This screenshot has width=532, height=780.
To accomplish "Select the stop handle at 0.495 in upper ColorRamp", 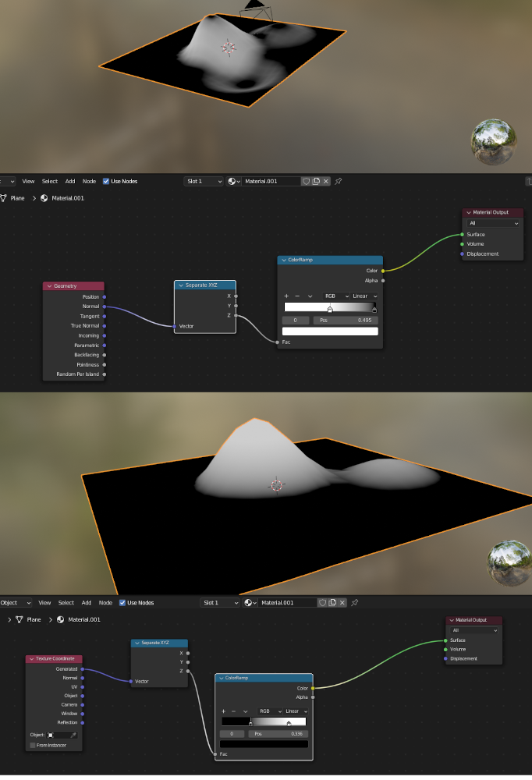I will (330, 310).
